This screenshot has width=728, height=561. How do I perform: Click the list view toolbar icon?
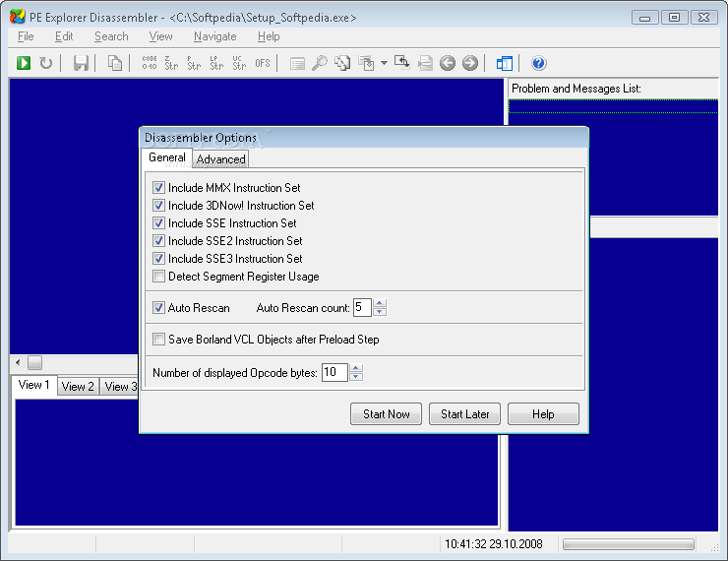point(297,63)
